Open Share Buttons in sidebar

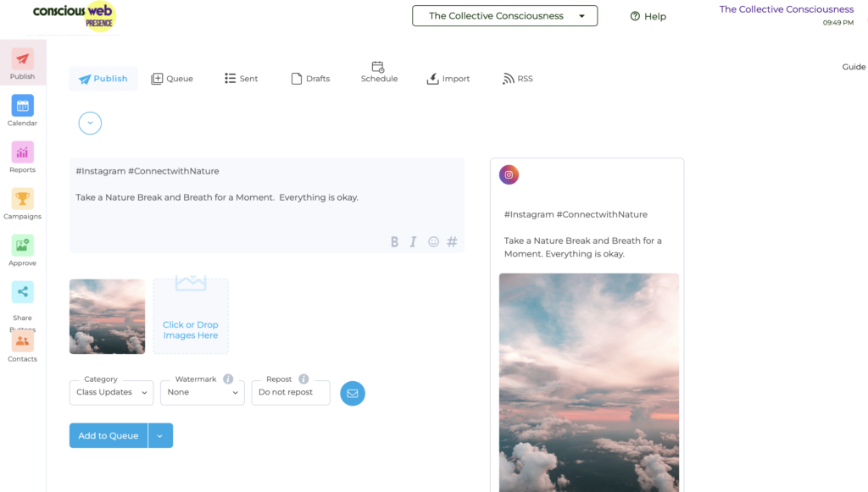(x=22, y=293)
